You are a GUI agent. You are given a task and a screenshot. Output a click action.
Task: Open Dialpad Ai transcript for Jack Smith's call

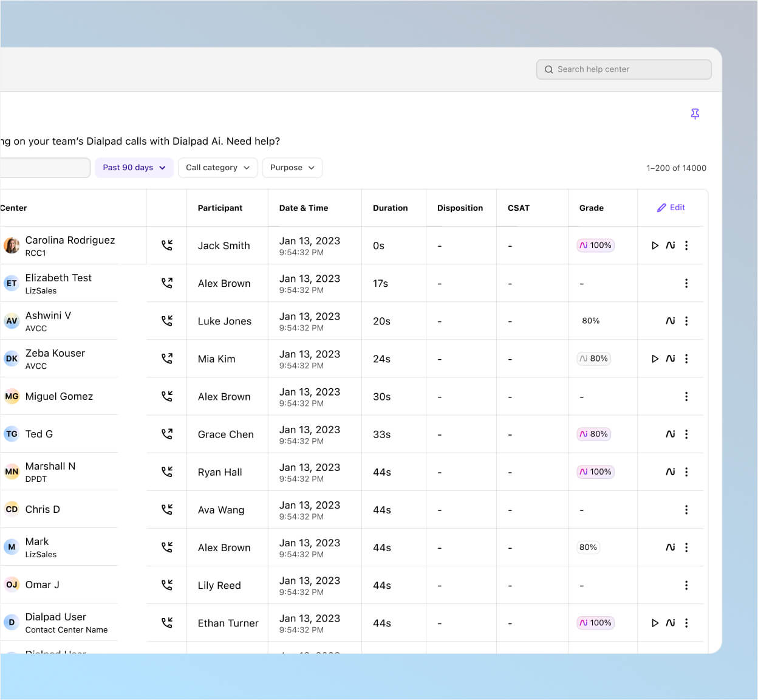pos(671,245)
